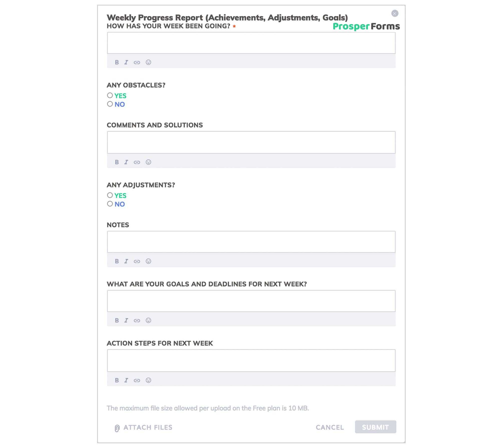Click inside WHAT ARE YOUR GOALS AND DEADLINES field

click(x=251, y=300)
